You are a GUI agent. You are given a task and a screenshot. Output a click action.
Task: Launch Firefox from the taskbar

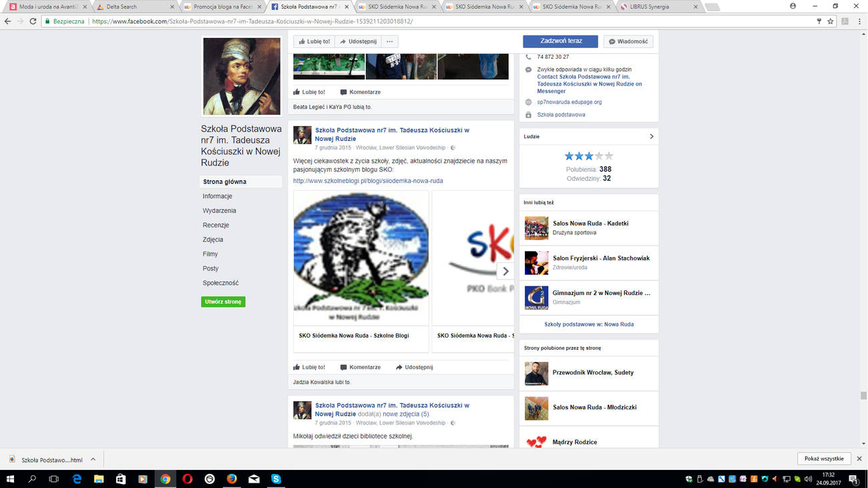point(232,479)
